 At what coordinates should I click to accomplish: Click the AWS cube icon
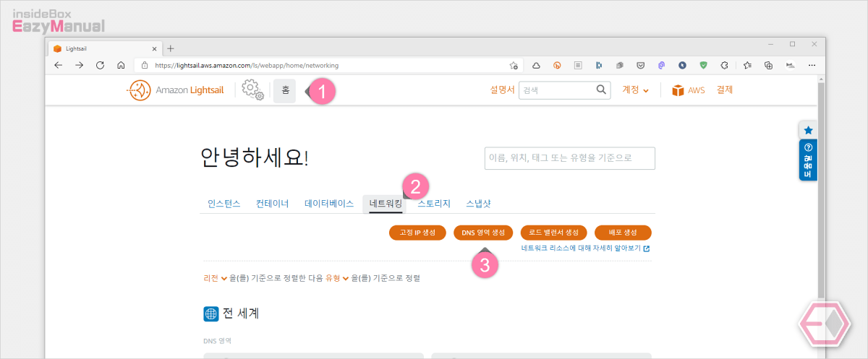click(678, 90)
